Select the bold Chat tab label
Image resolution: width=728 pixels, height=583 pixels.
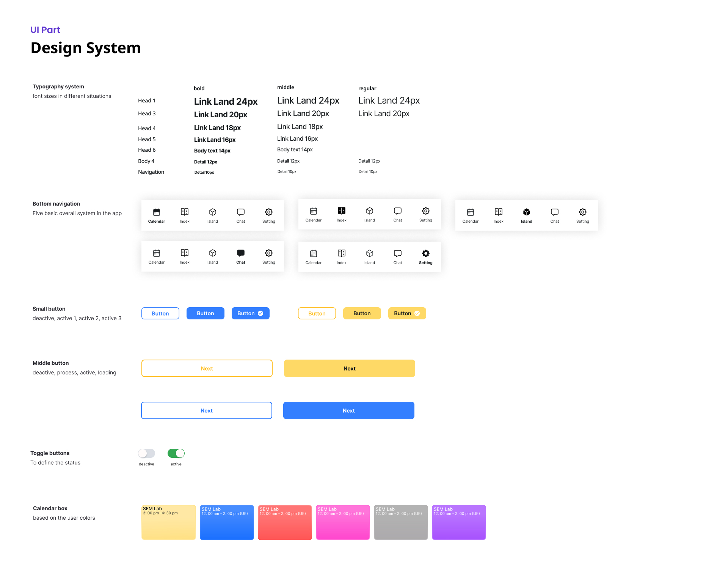coord(241,262)
